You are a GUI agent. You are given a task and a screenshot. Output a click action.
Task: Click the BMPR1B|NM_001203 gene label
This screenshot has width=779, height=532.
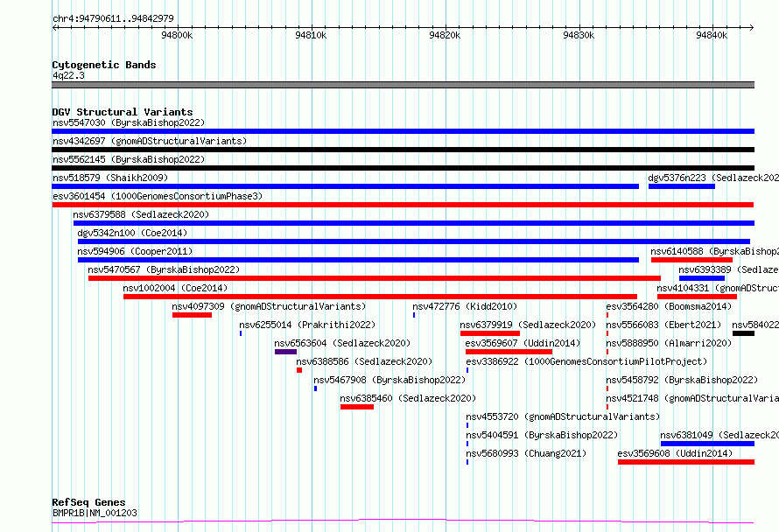(95, 513)
